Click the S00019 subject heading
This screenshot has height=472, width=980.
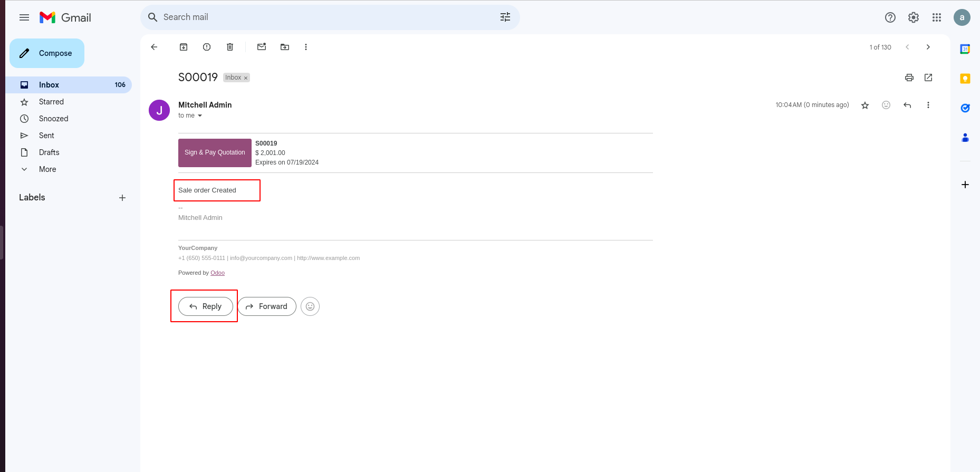198,78
